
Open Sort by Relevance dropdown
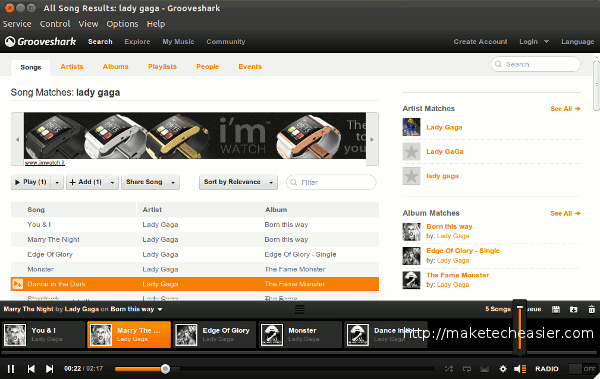click(238, 182)
